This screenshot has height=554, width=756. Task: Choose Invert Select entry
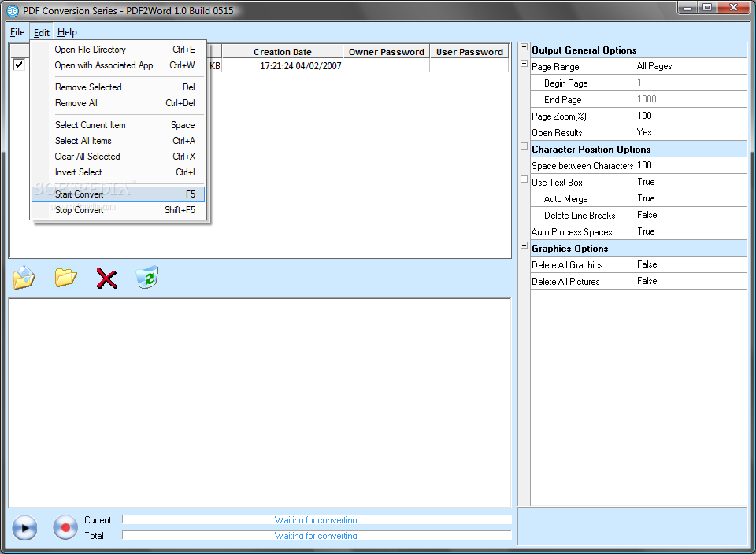[118, 172]
